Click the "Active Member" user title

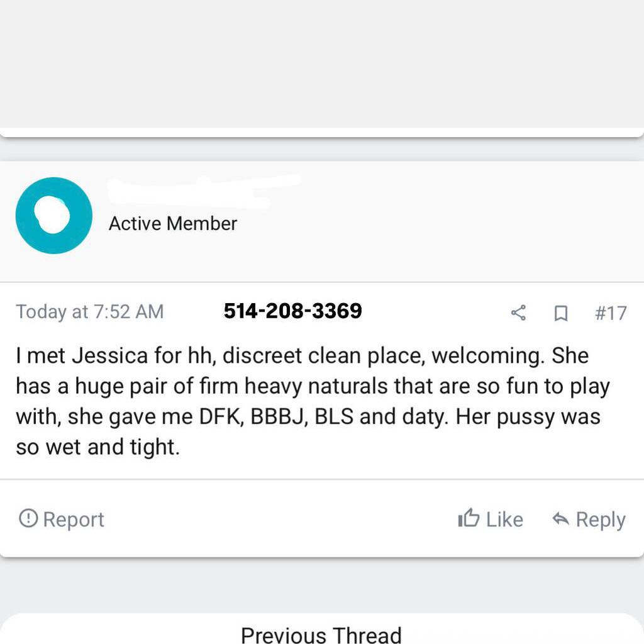173,223
